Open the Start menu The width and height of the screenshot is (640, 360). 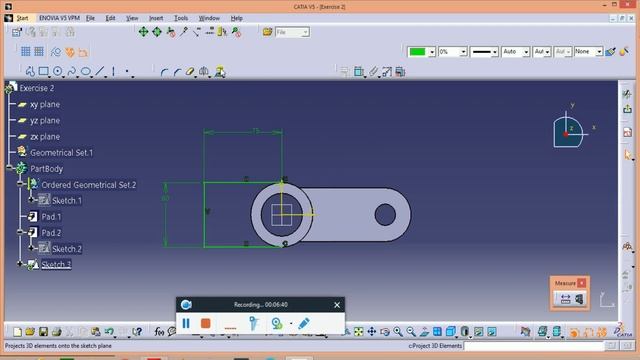pyautogui.click(x=22, y=18)
